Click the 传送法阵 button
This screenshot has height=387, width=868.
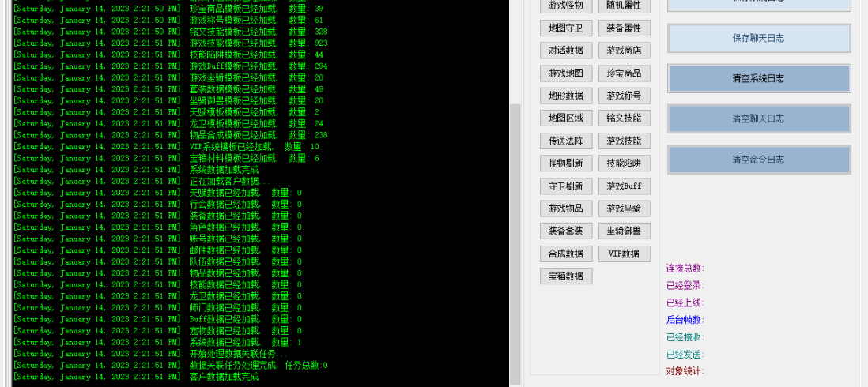(x=566, y=141)
